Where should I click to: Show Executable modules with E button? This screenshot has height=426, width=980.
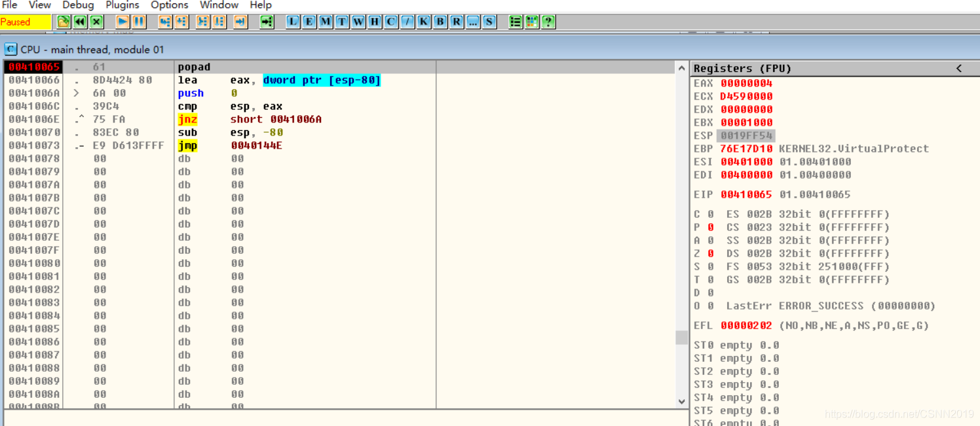click(x=309, y=22)
